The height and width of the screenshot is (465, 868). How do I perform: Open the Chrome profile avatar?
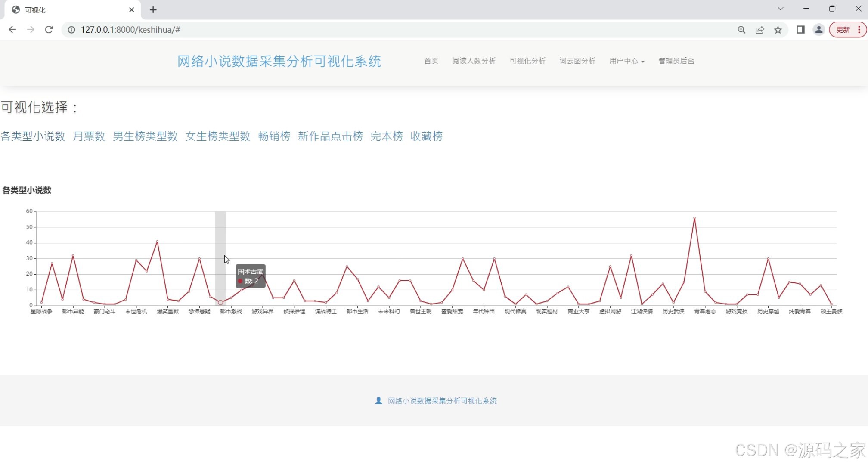818,30
